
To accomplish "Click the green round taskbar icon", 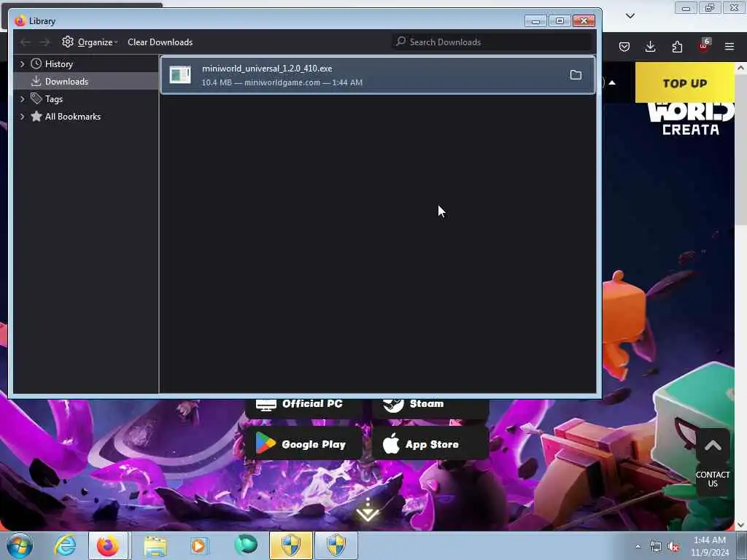I will (246, 545).
